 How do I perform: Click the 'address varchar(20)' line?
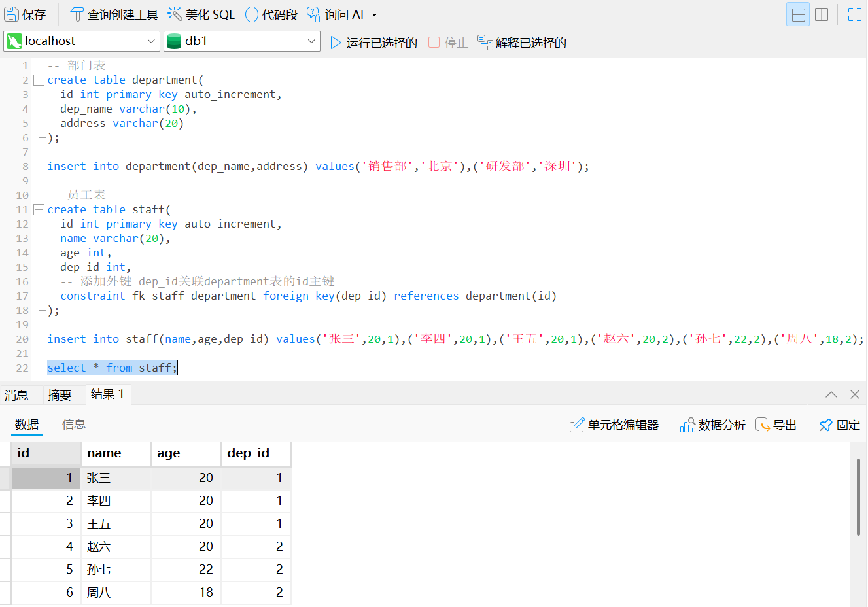tap(122, 123)
